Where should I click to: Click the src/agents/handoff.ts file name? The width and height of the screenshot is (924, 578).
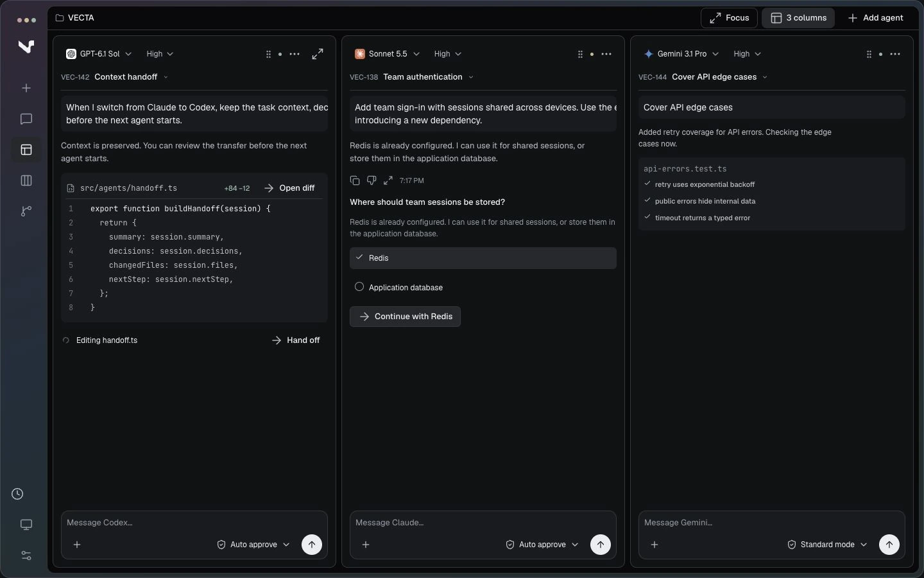128,188
